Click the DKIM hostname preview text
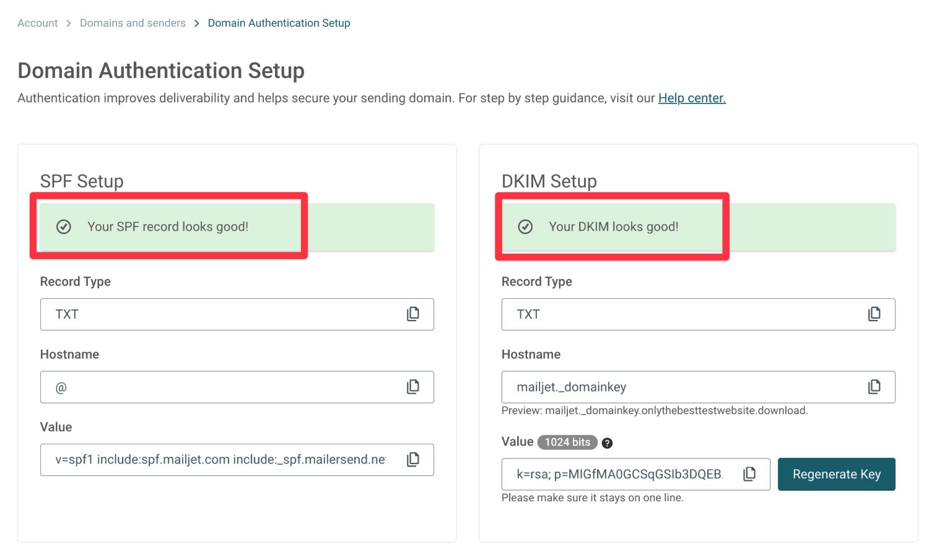The width and height of the screenshot is (929, 560). 655,410
